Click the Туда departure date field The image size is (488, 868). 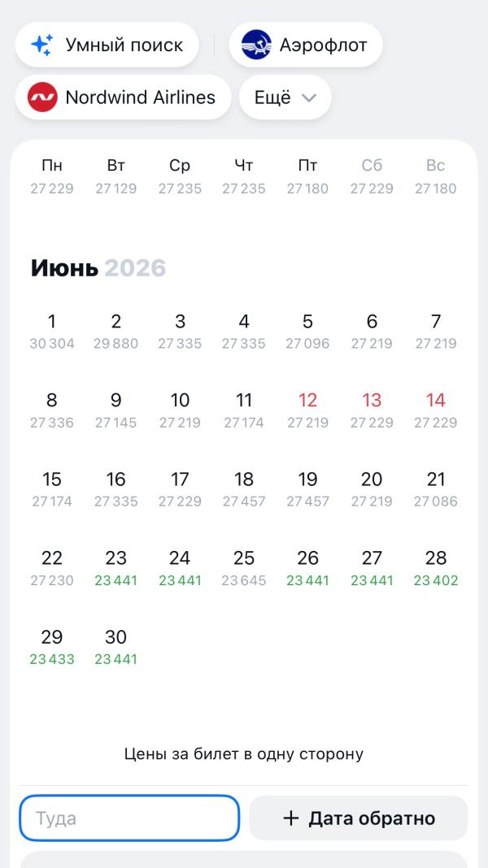(129, 818)
